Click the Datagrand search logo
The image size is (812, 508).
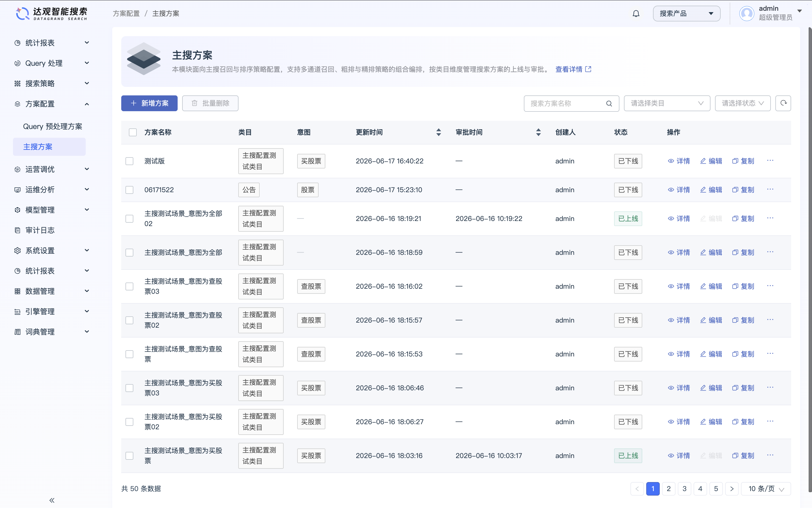pos(52,14)
